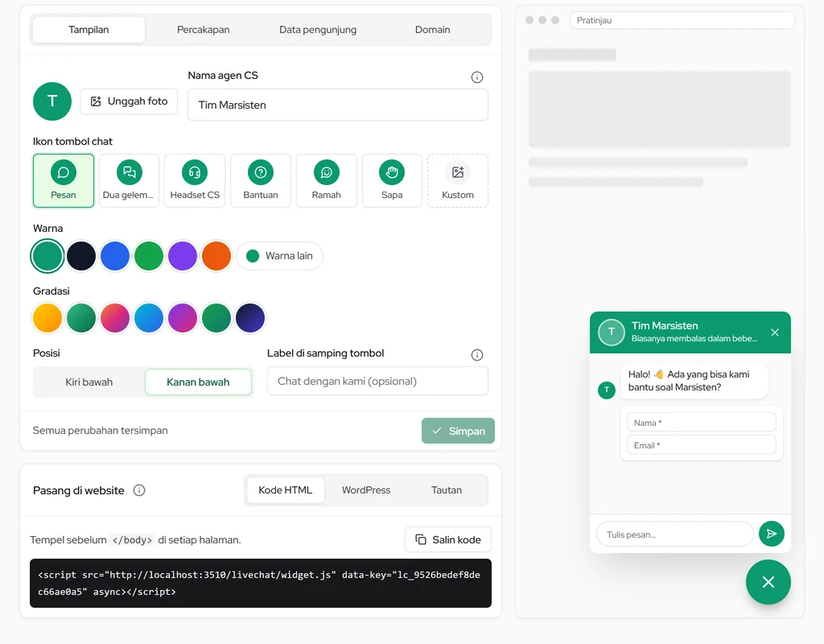Select the Pesan chat button icon

64,180
